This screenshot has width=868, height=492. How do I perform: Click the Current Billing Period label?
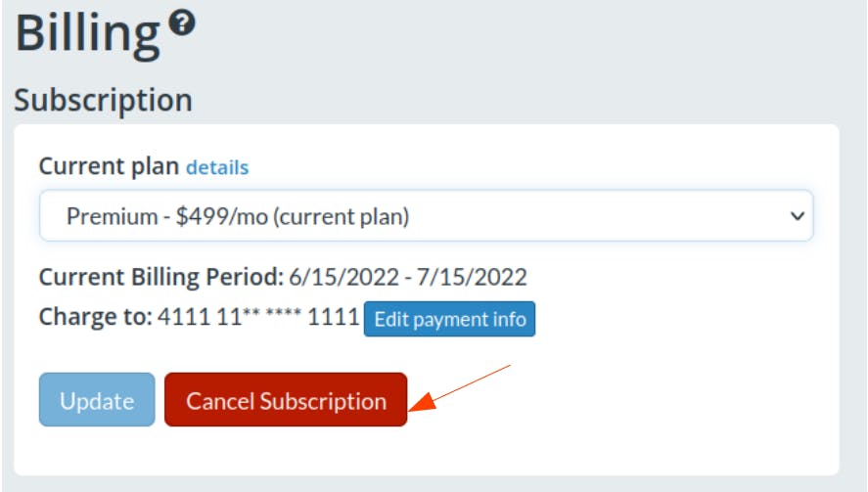161,277
